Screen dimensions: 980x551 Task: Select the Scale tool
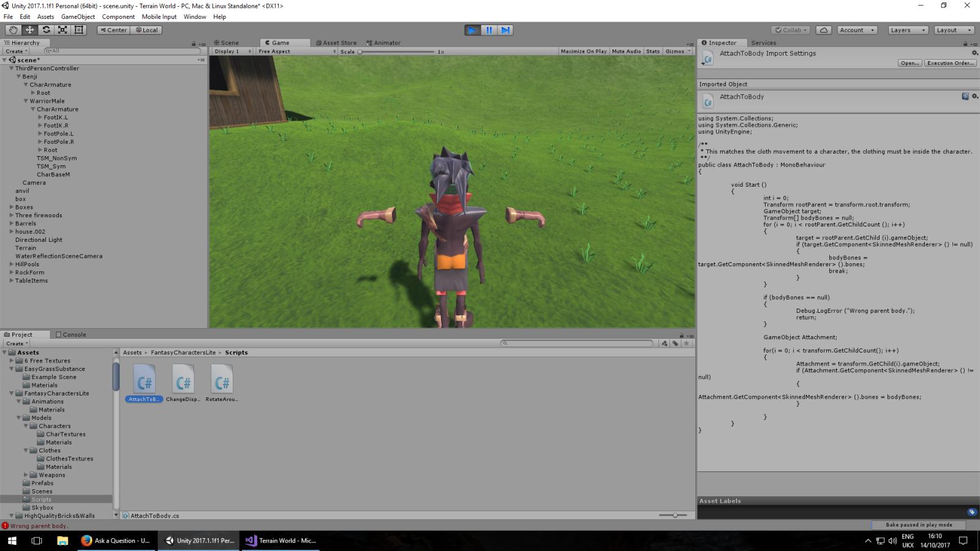click(62, 30)
